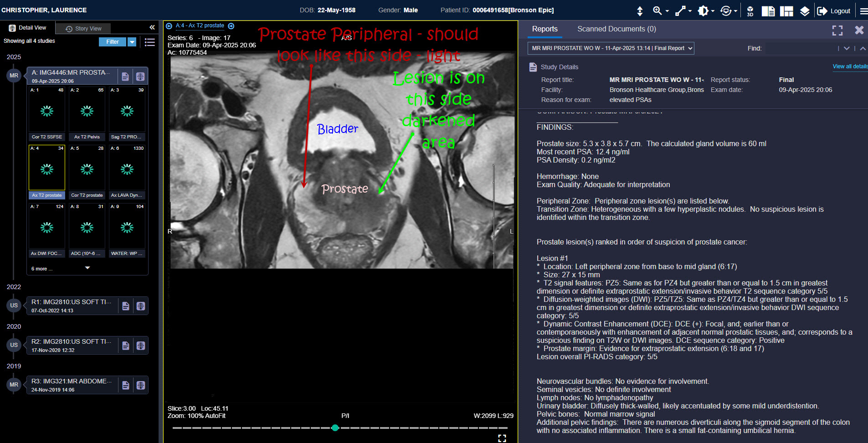The image size is (868, 443).
Task: Load images icon for 07-Oct-2022 US study
Action: (141, 306)
